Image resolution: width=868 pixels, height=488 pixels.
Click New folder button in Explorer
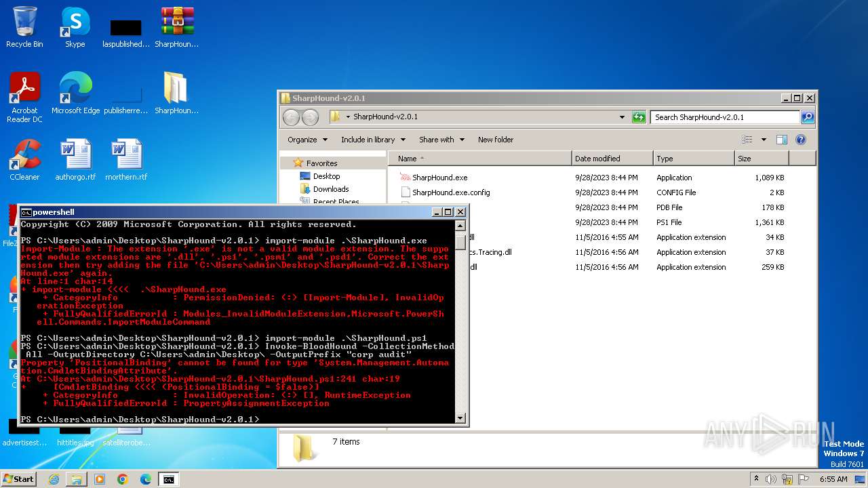click(496, 140)
